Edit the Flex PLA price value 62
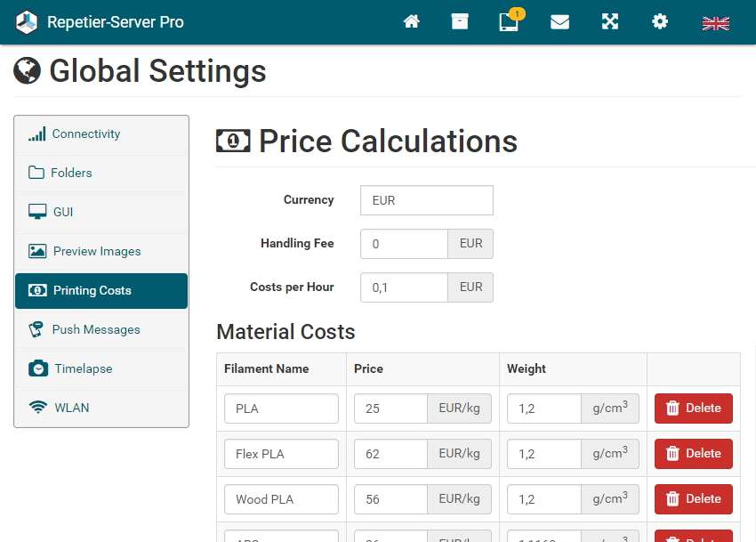 pyautogui.click(x=390, y=454)
